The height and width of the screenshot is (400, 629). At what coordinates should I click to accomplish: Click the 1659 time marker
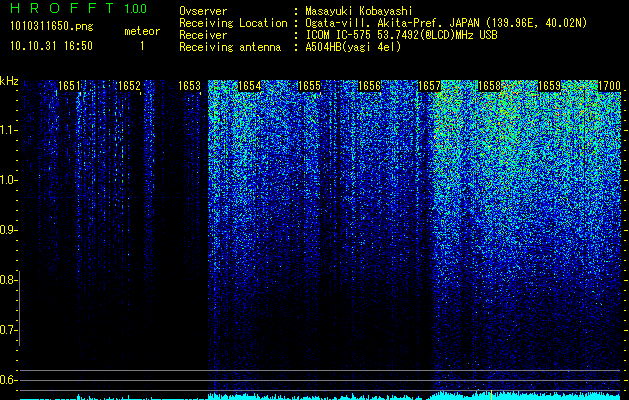(549, 86)
